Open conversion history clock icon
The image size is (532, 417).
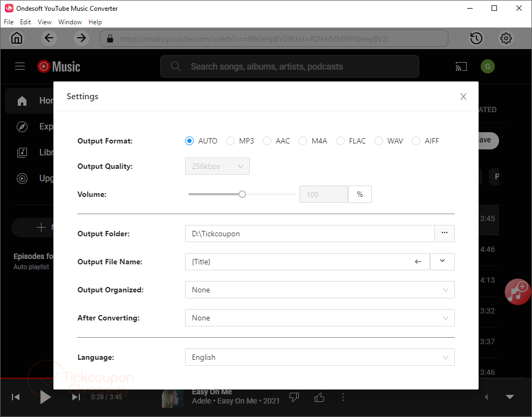476,38
